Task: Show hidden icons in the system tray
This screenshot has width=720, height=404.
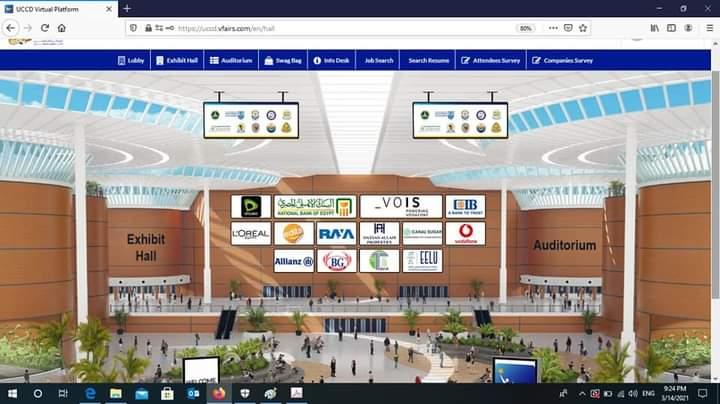Action: pyautogui.click(x=575, y=393)
